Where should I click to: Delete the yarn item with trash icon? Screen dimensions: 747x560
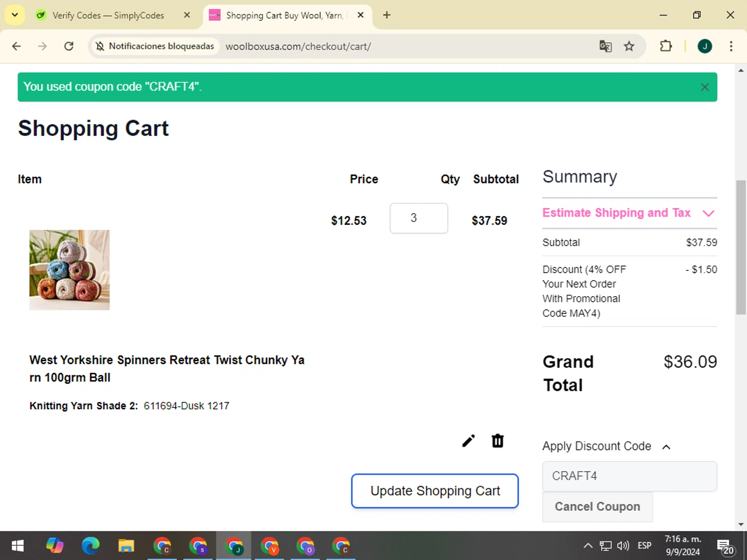tap(498, 441)
